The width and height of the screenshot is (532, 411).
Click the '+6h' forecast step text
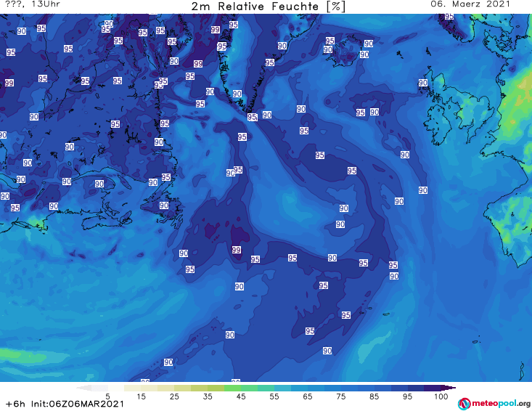click(15, 404)
